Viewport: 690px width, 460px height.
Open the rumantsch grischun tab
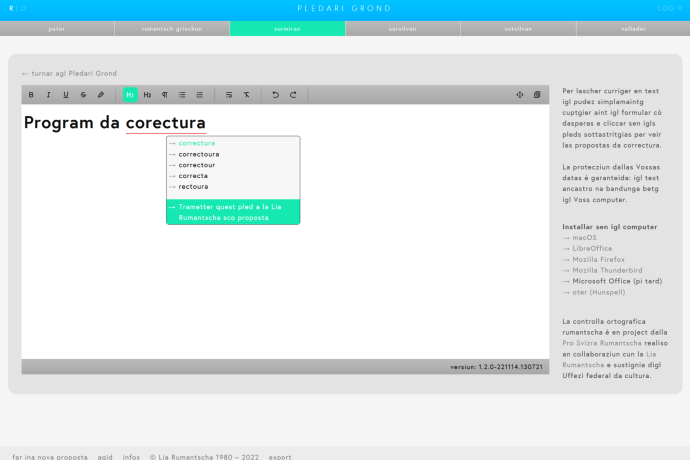172,29
